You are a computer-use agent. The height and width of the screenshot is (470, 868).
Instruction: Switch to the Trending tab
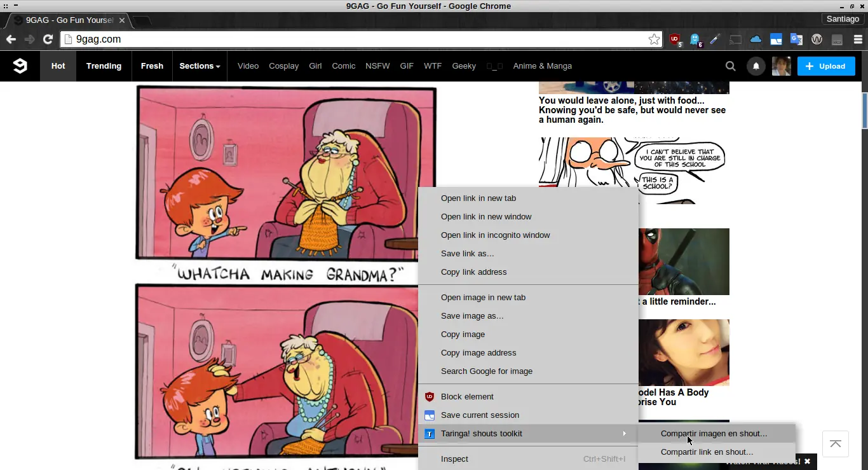click(104, 66)
